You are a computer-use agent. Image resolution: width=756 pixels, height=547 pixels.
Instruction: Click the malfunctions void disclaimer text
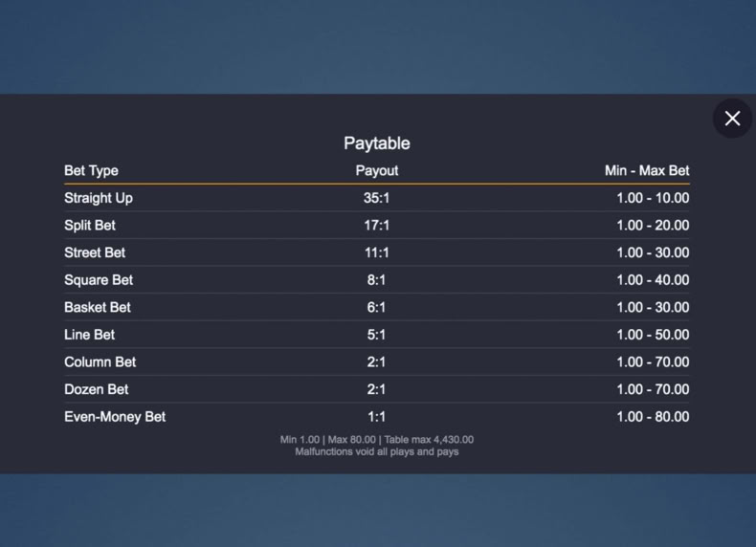(376, 452)
